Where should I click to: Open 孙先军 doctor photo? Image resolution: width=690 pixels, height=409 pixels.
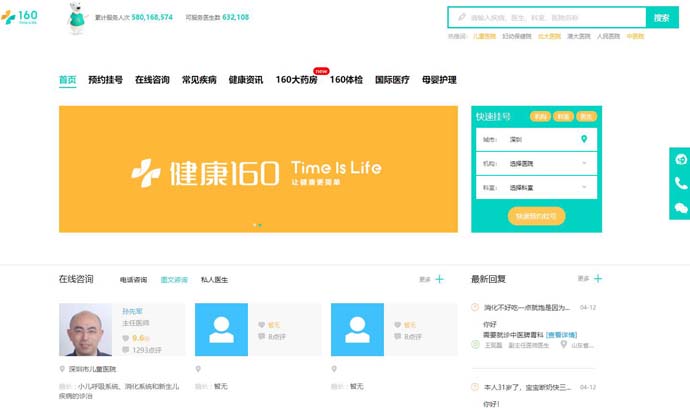tap(85, 329)
